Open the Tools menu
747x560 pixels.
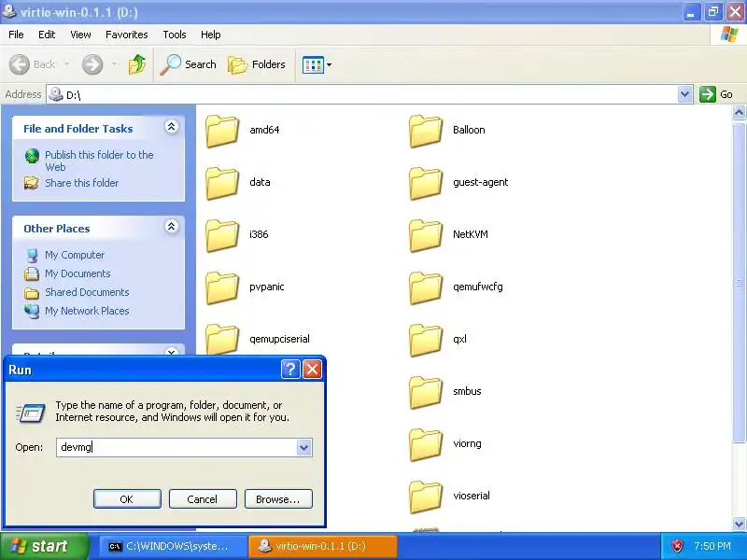pyautogui.click(x=175, y=35)
